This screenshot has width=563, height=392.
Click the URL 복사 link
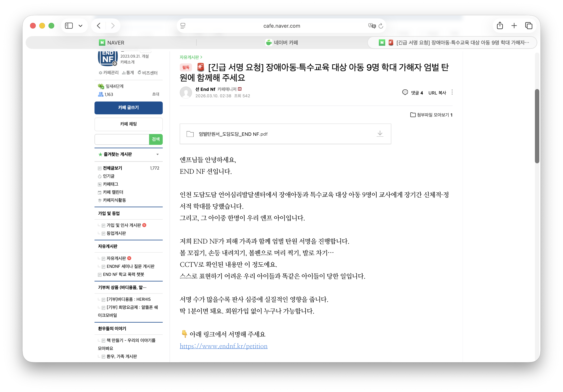[437, 93]
